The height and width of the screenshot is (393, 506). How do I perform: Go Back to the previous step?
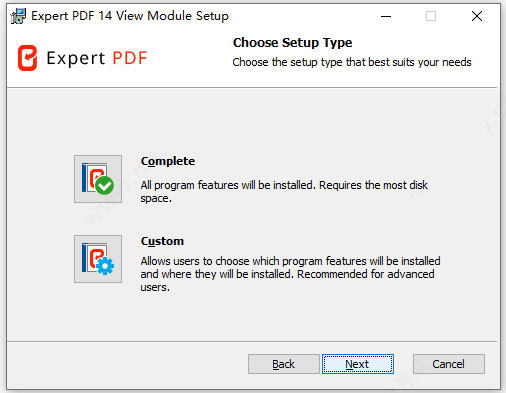284,364
